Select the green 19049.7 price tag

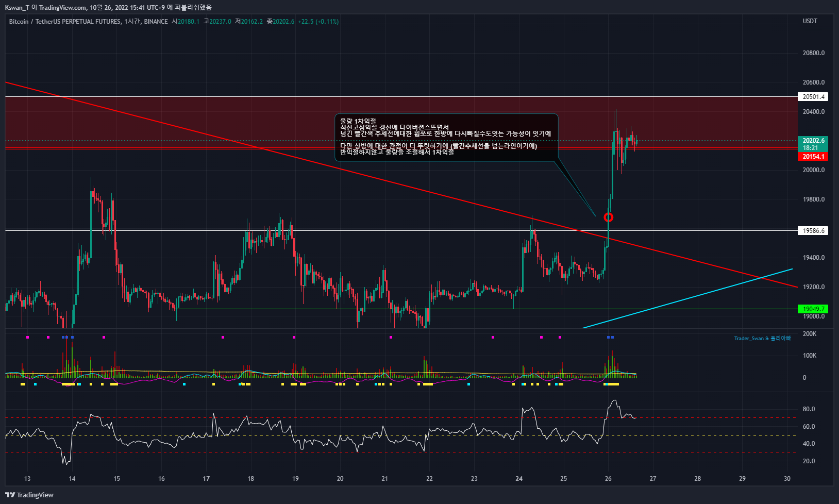pos(813,309)
